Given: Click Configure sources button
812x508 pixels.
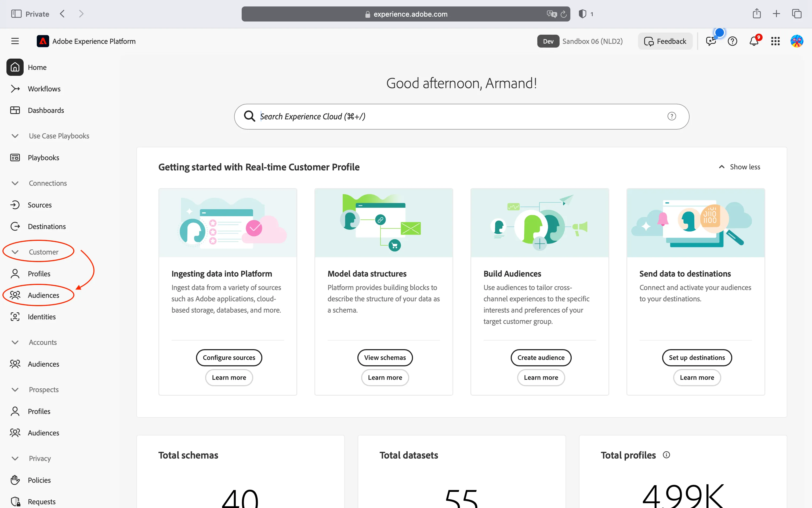Looking at the screenshot, I should pyautogui.click(x=229, y=357).
